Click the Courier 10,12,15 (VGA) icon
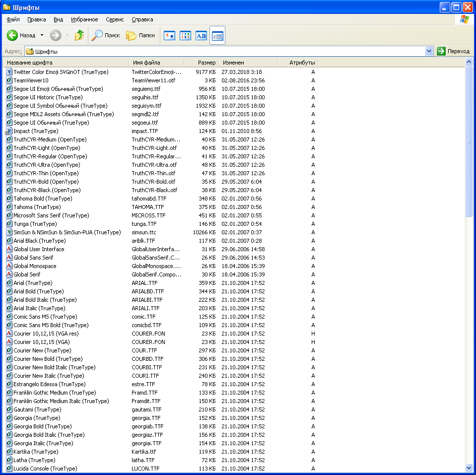This screenshot has height=475, width=476. pos(9,342)
